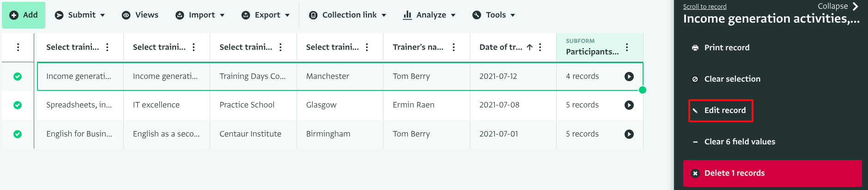The image size is (868, 190).
Task: Open the table-wide options kebab menu
Action: [x=18, y=47]
